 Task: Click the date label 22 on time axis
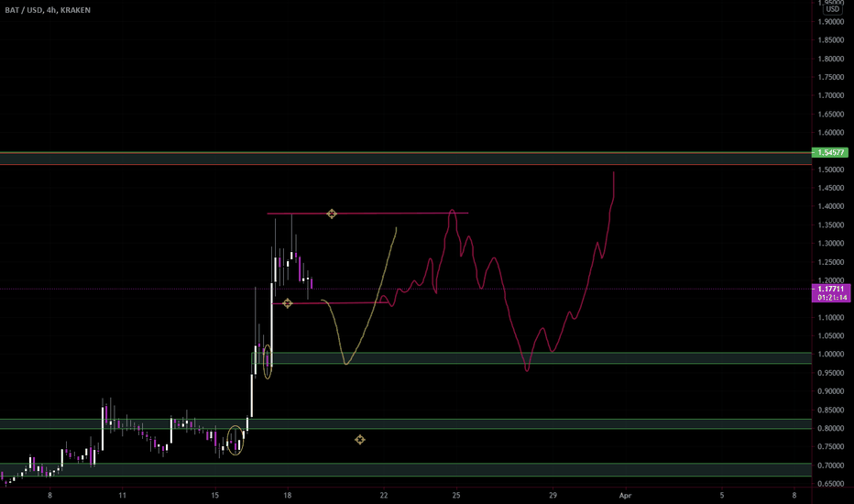384,495
